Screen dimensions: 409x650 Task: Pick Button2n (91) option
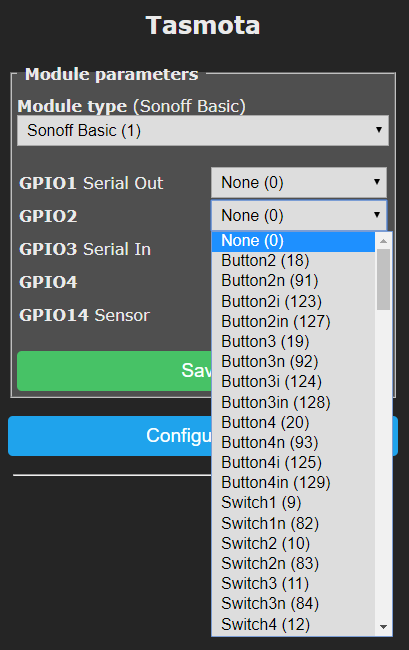coord(293,281)
